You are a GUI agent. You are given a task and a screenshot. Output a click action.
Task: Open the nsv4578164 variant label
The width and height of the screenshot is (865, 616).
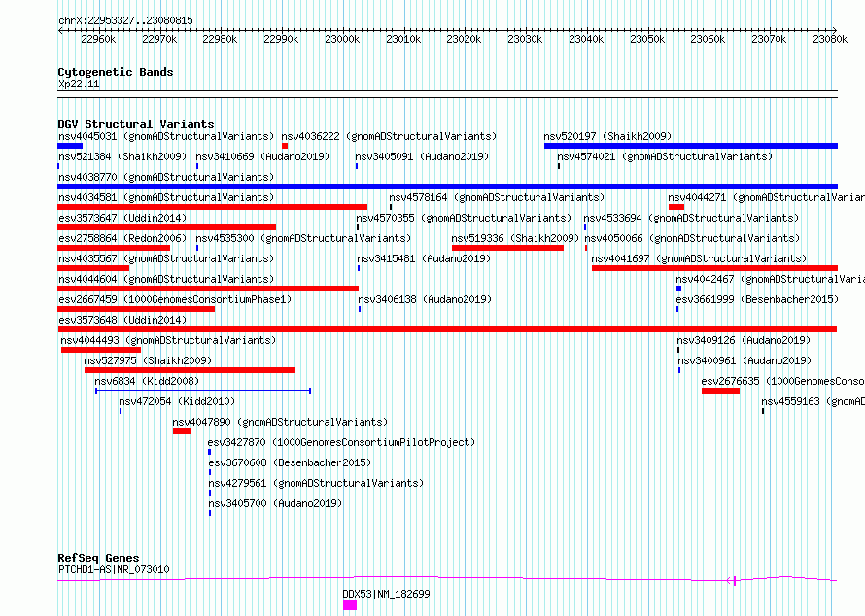tap(497, 197)
